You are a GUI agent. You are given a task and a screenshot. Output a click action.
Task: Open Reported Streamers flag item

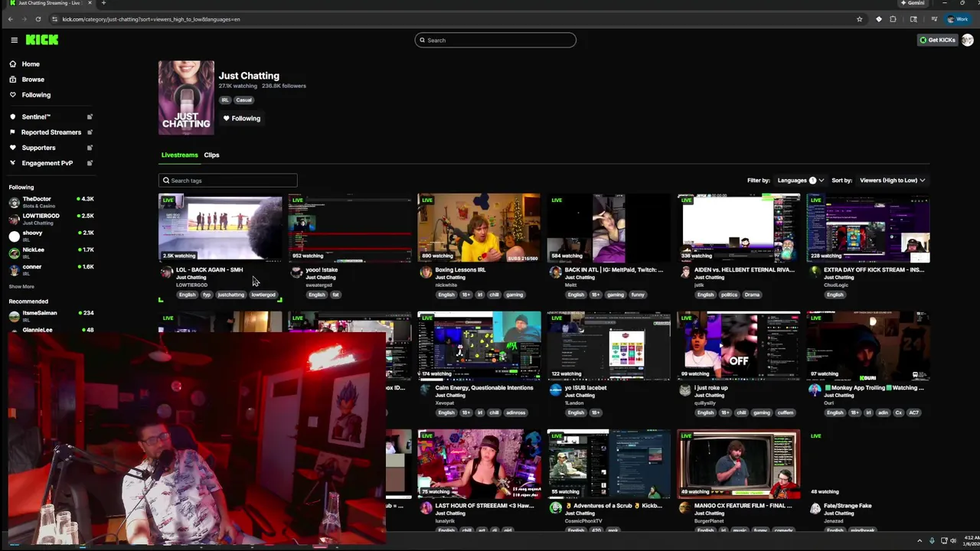pyautogui.click(x=51, y=132)
